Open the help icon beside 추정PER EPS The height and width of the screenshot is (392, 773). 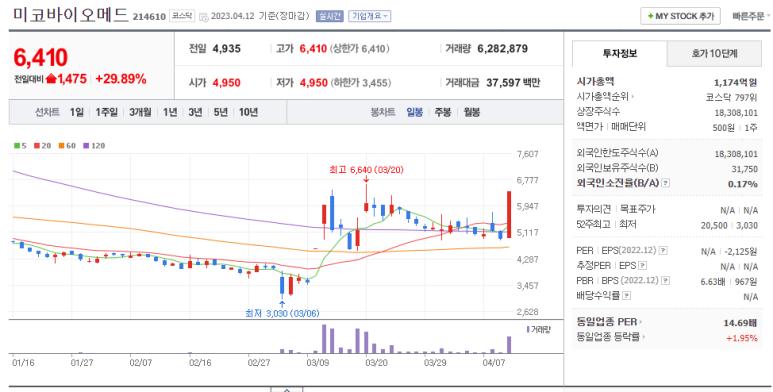tap(642, 266)
